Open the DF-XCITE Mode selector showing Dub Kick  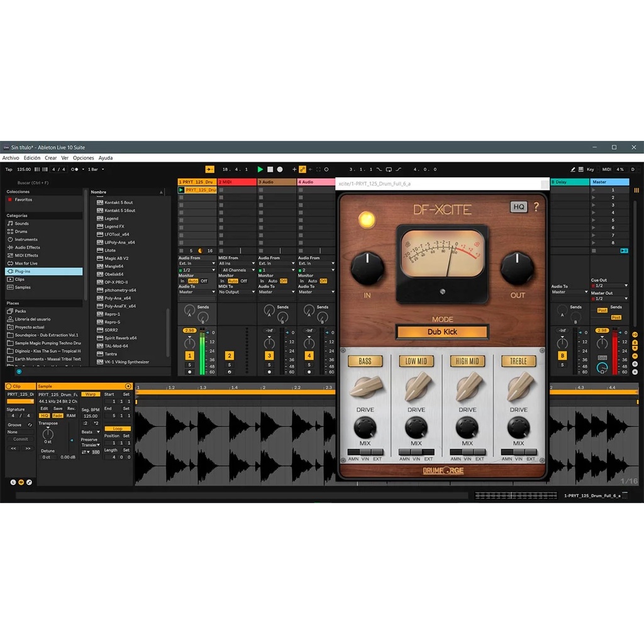(442, 332)
